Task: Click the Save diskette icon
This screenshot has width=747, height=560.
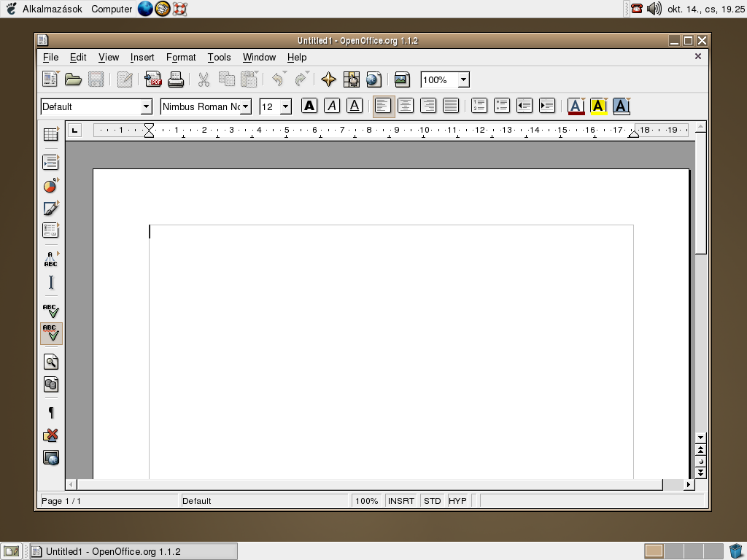Action: (x=96, y=79)
